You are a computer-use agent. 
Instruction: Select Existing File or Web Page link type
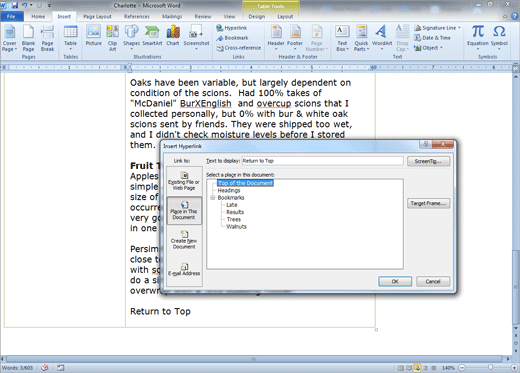pos(184,181)
